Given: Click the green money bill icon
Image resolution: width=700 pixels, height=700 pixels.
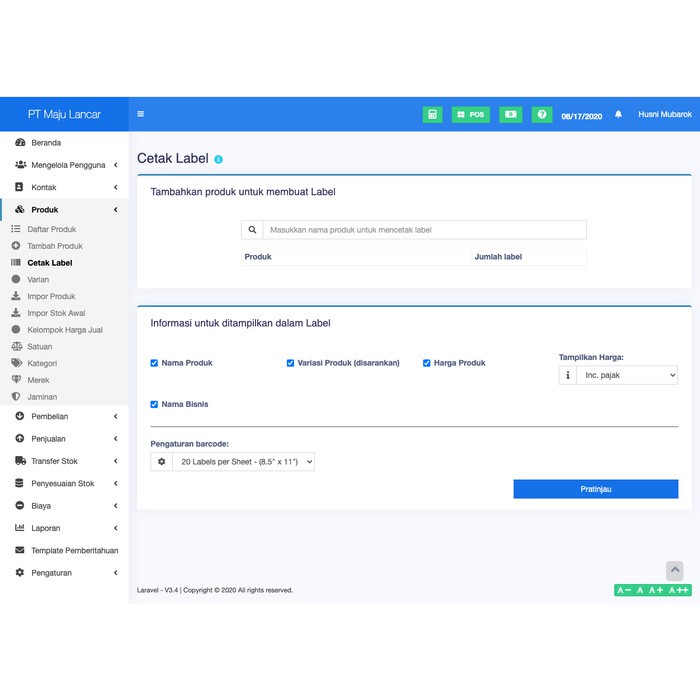Looking at the screenshot, I should tap(510, 115).
